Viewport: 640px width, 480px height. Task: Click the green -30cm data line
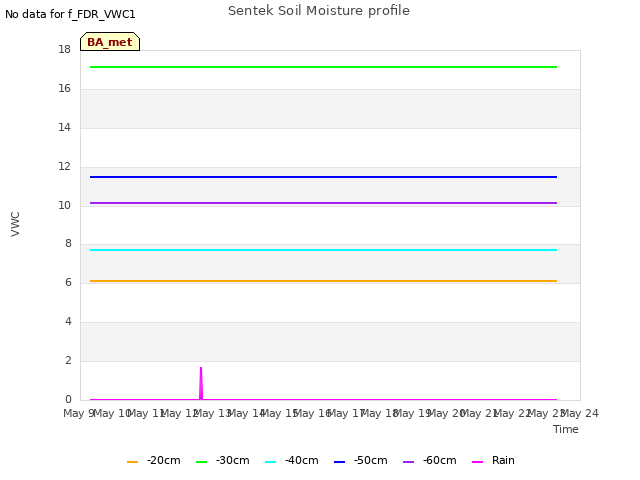pos(323,67)
